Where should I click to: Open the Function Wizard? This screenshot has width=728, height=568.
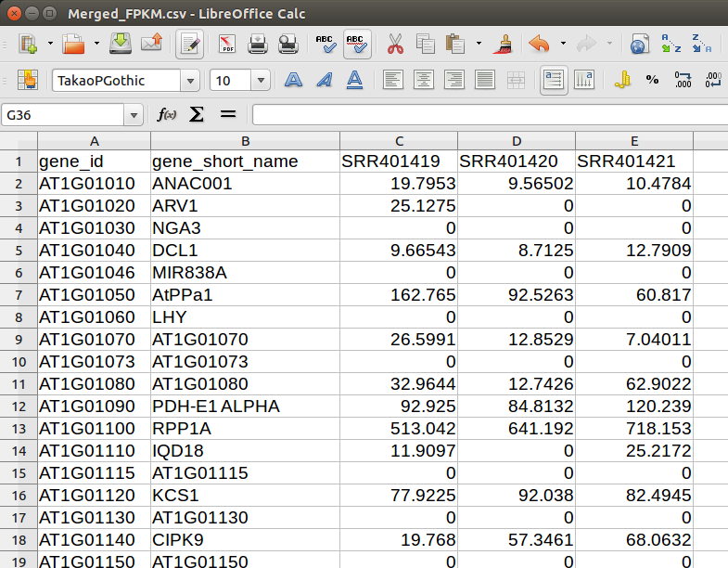click(x=166, y=114)
